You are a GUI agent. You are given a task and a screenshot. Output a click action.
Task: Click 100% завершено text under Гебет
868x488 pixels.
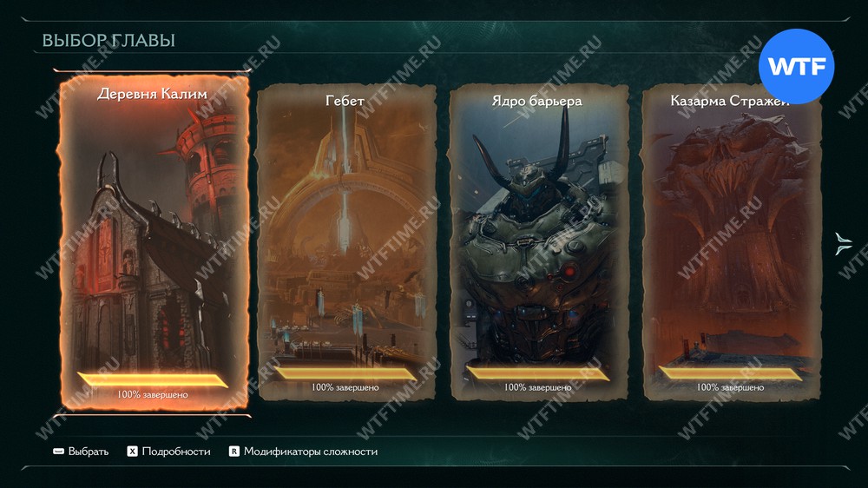[x=345, y=387]
